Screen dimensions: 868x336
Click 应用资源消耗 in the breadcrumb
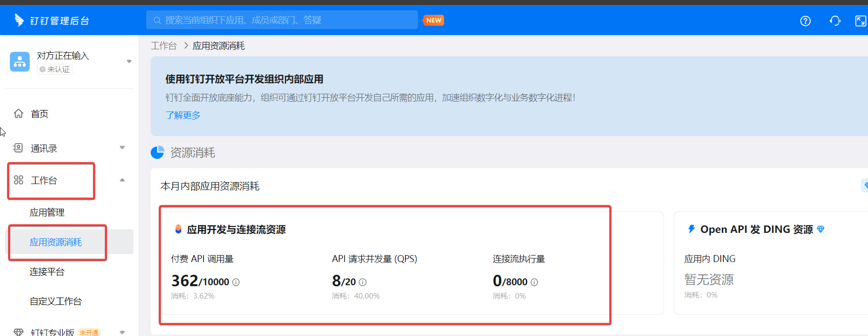(219, 46)
